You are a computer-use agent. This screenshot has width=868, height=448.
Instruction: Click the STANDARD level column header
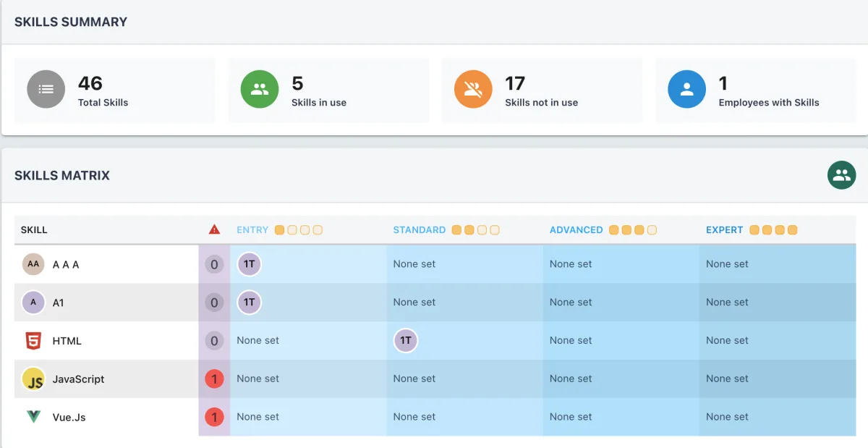pyautogui.click(x=420, y=230)
